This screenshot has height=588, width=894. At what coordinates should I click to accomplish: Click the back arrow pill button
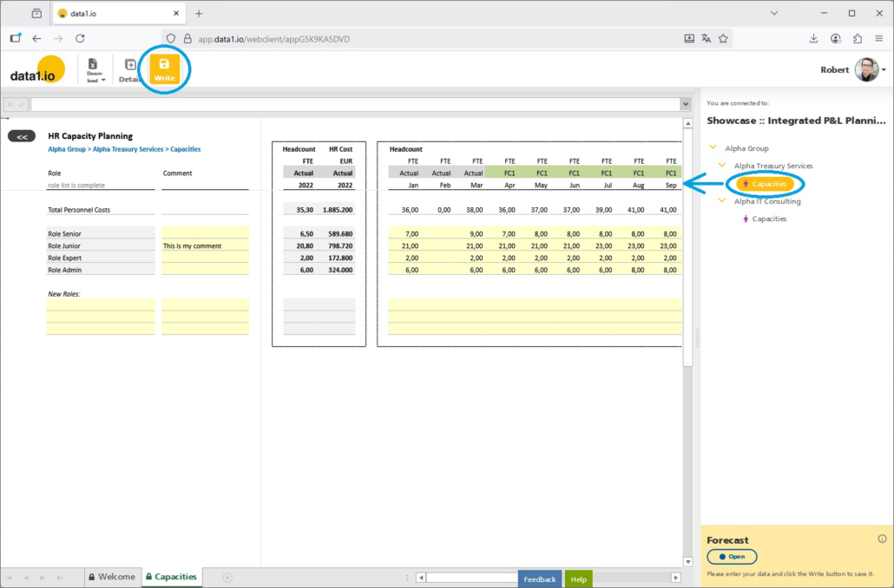(x=22, y=136)
